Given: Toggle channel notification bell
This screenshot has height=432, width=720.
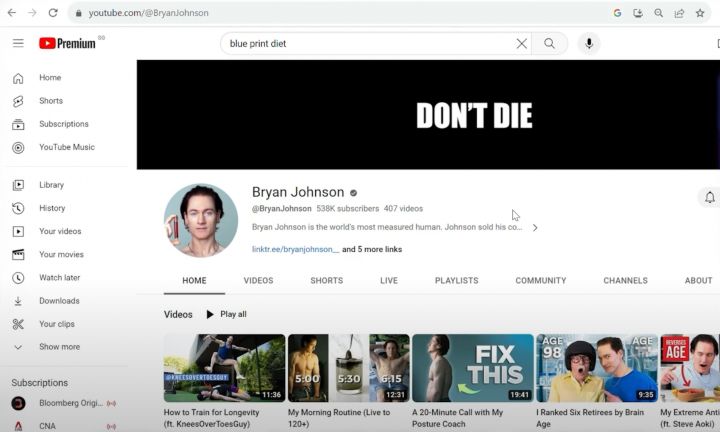Looking at the screenshot, I should pyautogui.click(x=709, y=198).
